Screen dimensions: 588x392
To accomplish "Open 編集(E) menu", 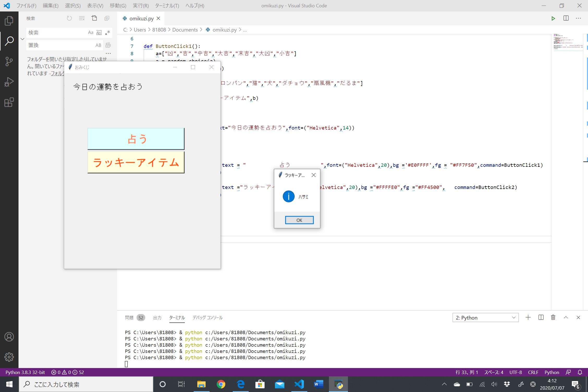I will pos(51,5).
